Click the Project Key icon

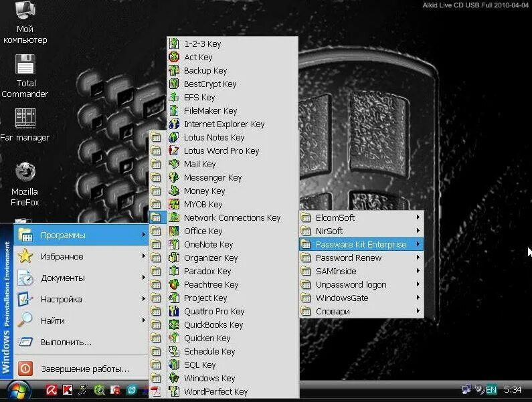coord(174,298)
